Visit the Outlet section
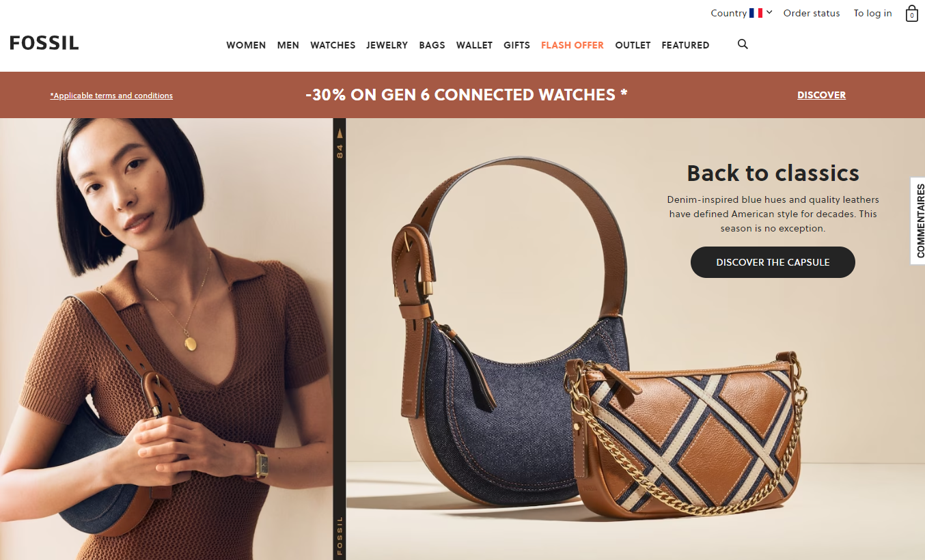This screenshot has height=560, width=925. tap(633, 45)
